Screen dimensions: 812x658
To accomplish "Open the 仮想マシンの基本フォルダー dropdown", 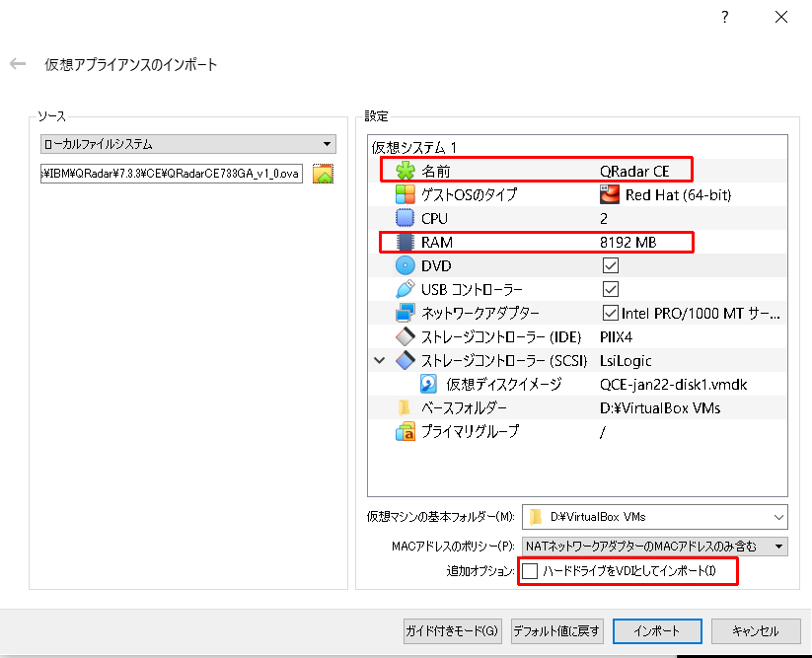I will pos(654,517).
